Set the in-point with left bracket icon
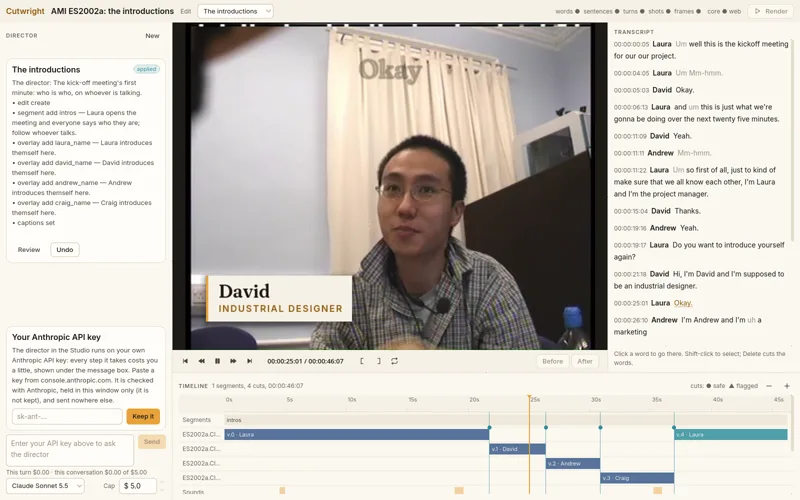The image size is (800, 500). point(362,361)
